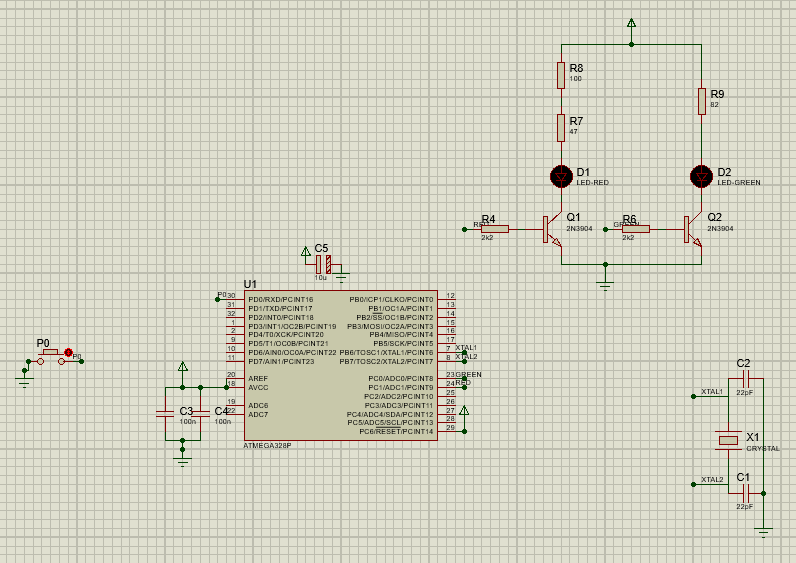
Task: Select transistor Q2 2N3904 symbol
Action: [x=693, y=229]
